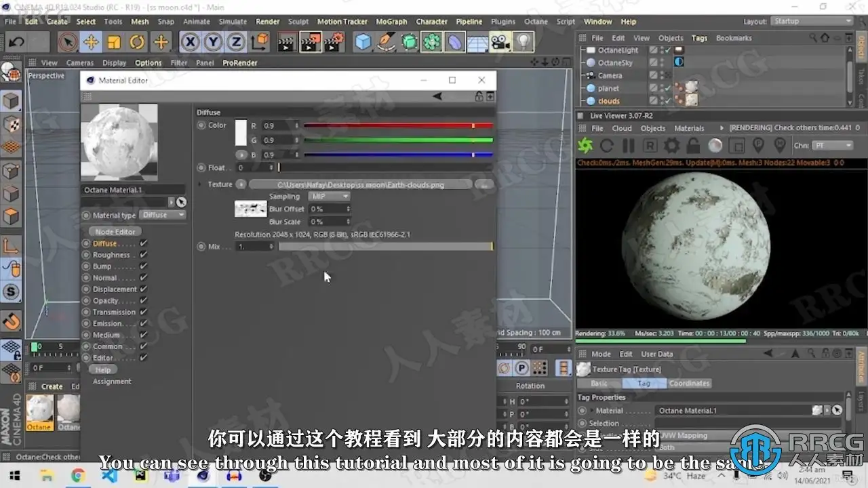The height and width of the screenshot is (488, 868).
Task: Open the Sampling MIP dropdown
Action: click(329, 197)
